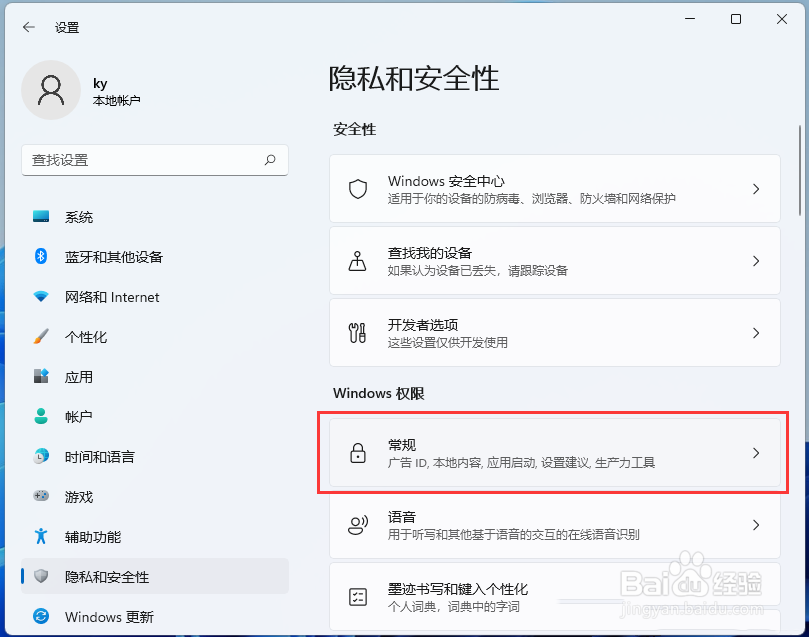
Task: Select 系统 in the sidebar
Action: click(155, 217)
